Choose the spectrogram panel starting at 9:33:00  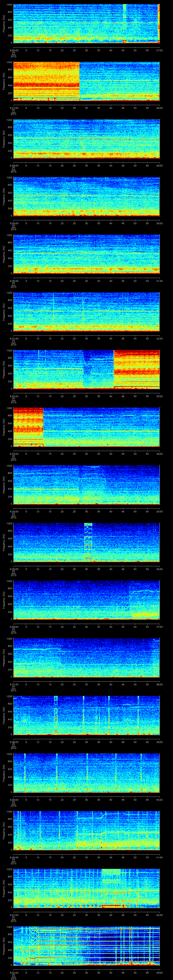pyautogui.click(x=87, y=427)
